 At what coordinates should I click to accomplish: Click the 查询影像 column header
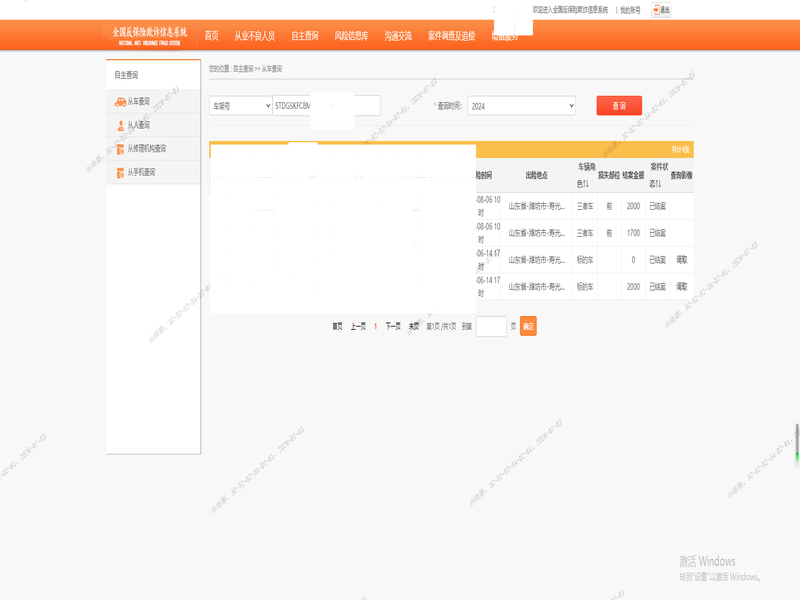682,176
